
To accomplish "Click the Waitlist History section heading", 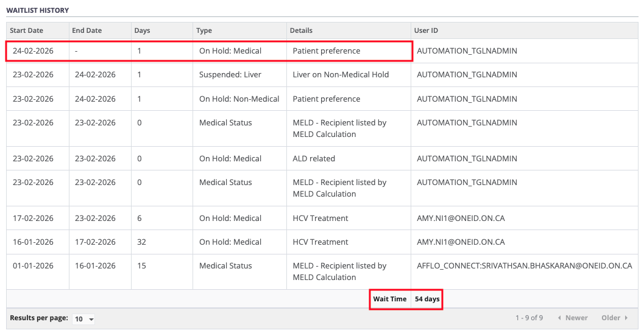I will pos(37,10).
